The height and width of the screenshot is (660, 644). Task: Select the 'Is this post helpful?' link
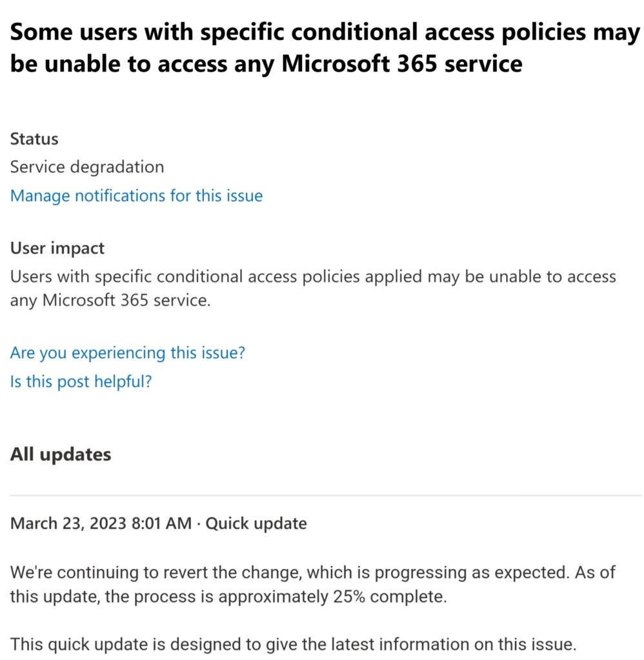pos(81,381)
